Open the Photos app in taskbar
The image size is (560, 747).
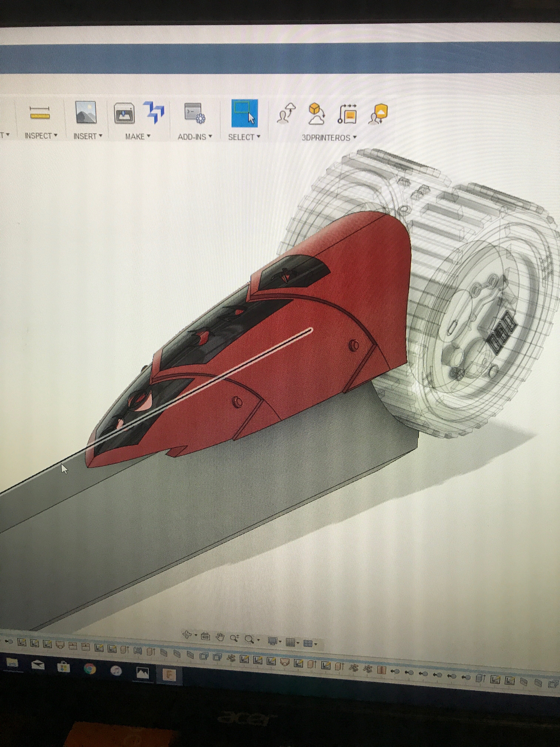142,673
